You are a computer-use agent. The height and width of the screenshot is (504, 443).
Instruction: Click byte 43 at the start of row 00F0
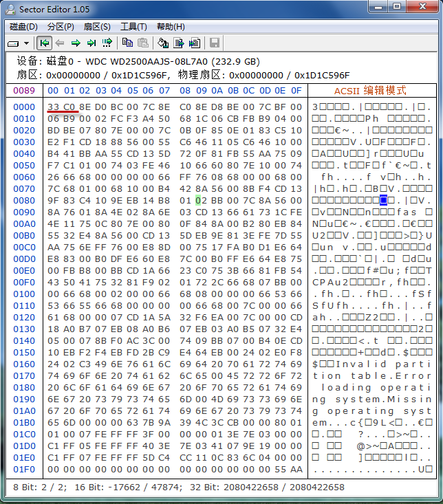pos(53,283)
